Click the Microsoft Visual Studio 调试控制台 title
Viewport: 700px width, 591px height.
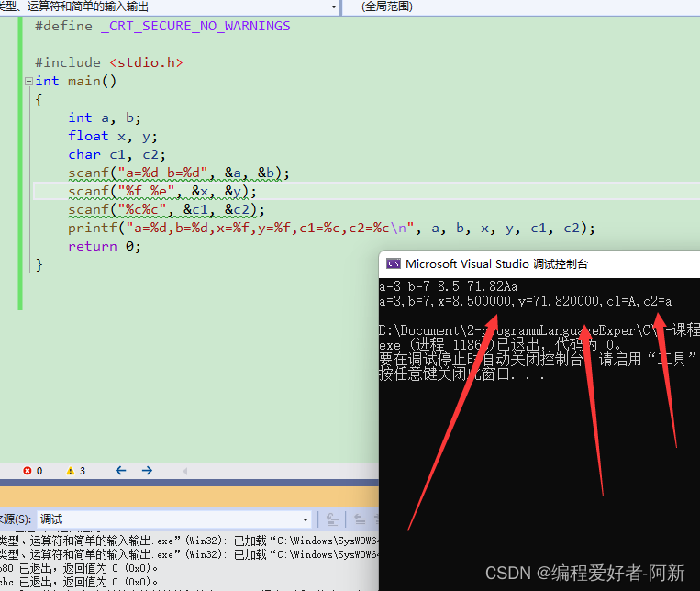pos(496,264)
